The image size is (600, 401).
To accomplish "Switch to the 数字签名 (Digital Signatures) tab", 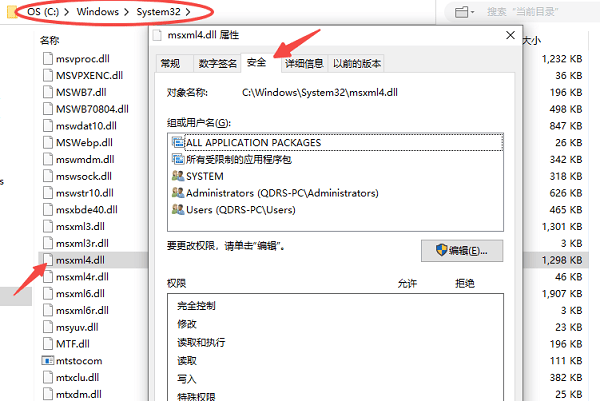I will pos(217,63).
